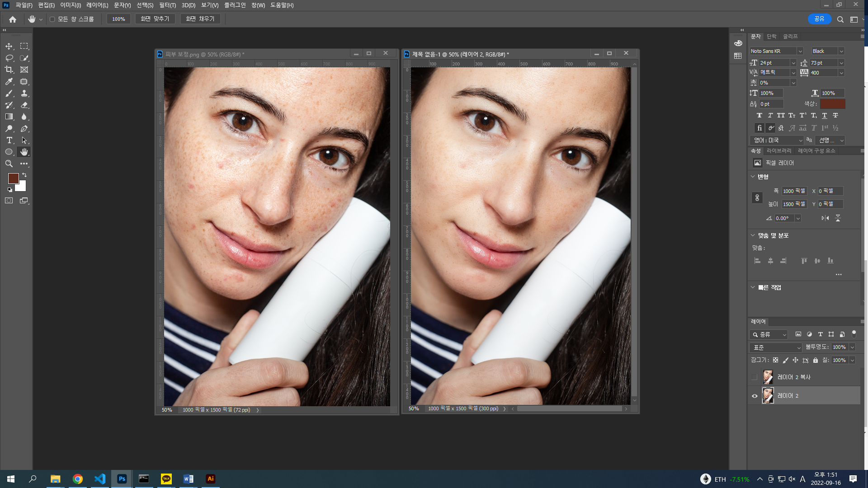Select the Crop tool
Image resolution: width=868 pixels, height=488 pixels.
(9, 70)
